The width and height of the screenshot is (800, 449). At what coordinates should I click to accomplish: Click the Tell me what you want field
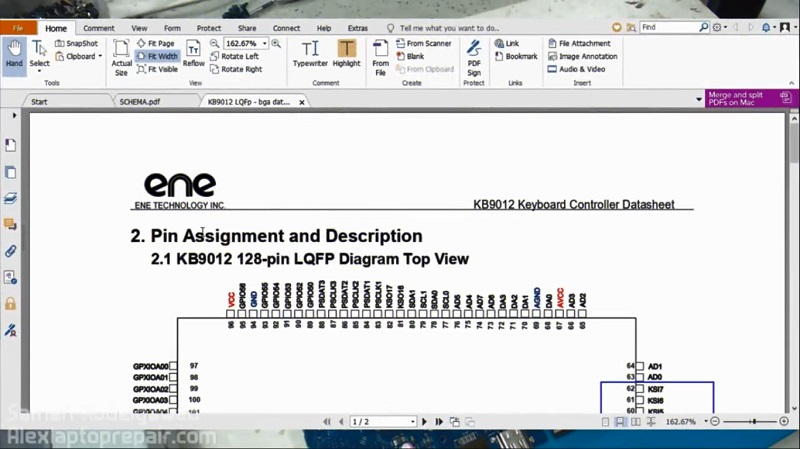443,28
